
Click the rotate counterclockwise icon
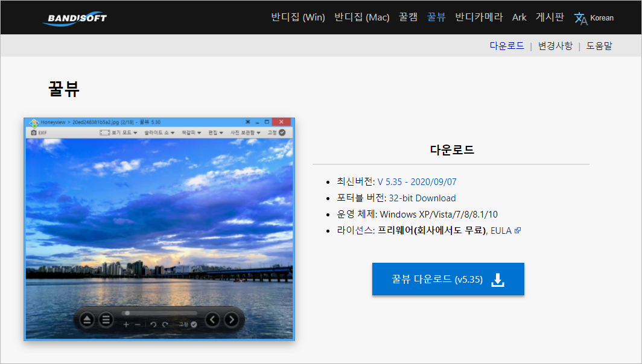coord(153,324)
